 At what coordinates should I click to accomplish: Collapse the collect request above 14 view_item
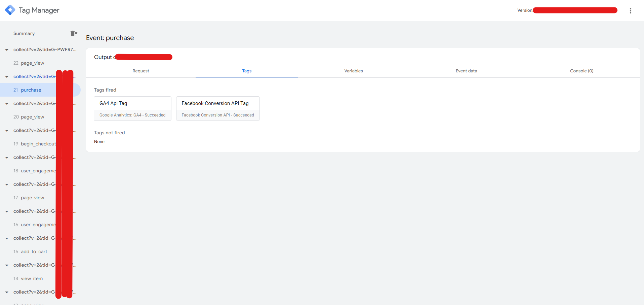point(7,265)
